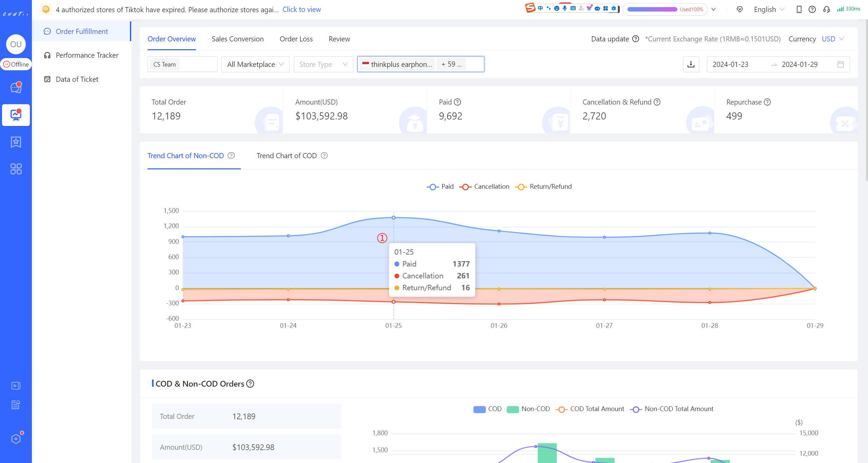Open the notes document sidebar icon
The image size is (868, 463).
(16, 405)
